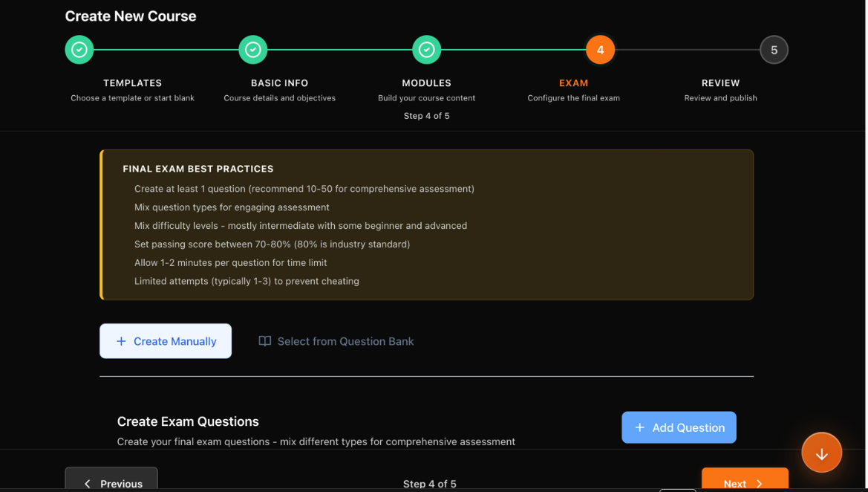This screenshot has width=868, height=492.
Task: Click the forward chevron inside the Next button
Action: [x=762, y=483]
